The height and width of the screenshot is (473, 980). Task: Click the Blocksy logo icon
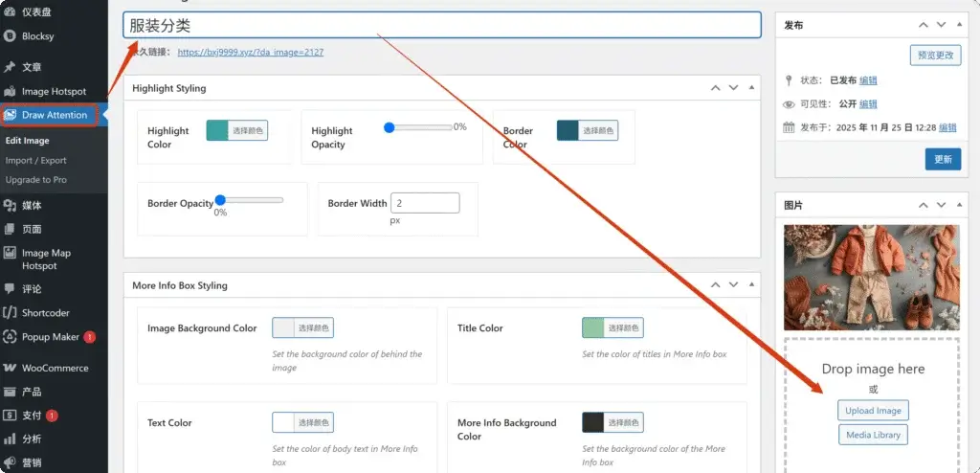click(x=10, y=35)
